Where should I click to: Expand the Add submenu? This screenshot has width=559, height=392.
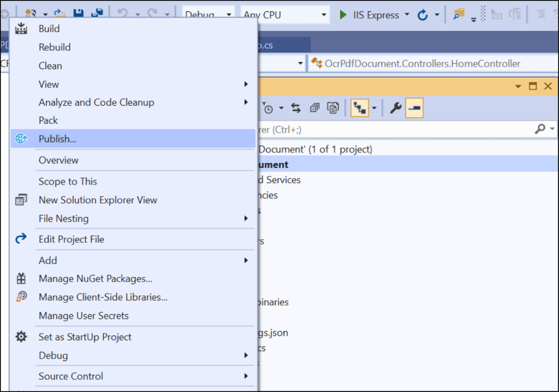(x=246, y=260)
